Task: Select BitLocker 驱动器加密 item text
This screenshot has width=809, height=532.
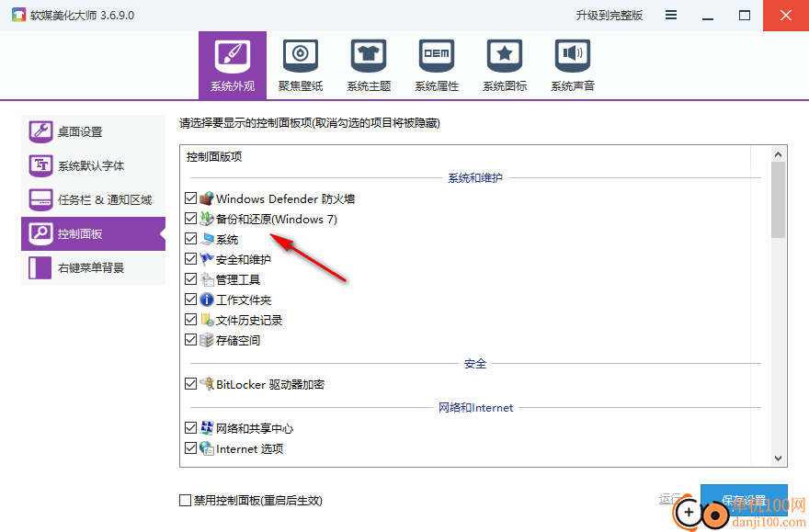Action: click(x=270, y=385)
